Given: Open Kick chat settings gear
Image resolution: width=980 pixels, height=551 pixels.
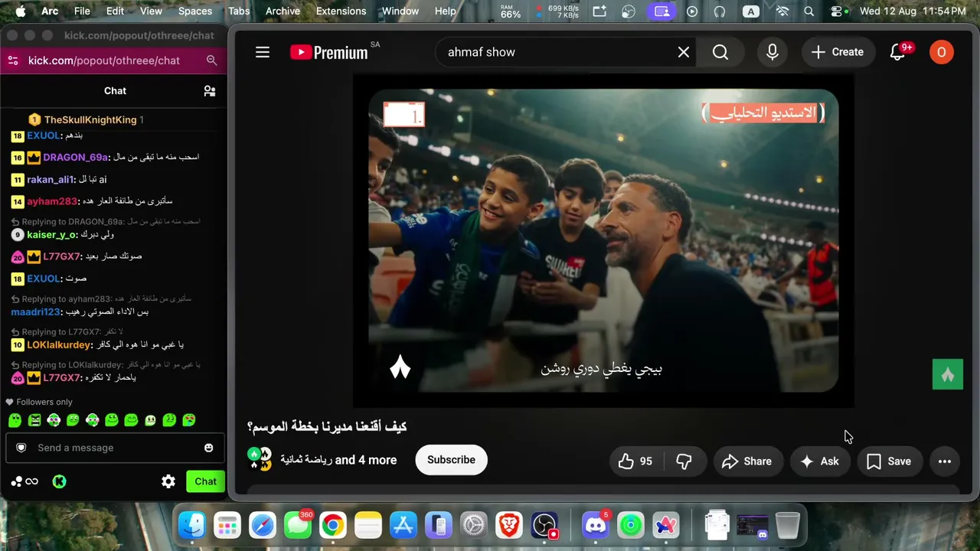Looking at the screenshot, I should coord(168,481).
